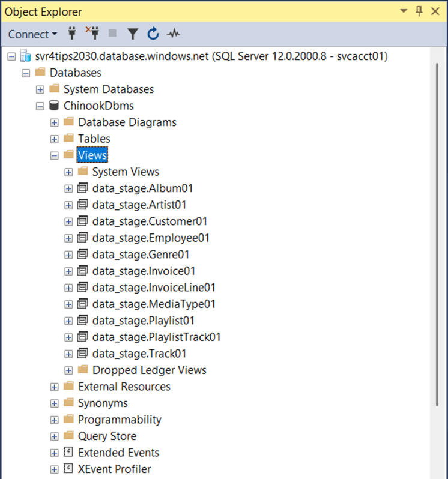Expand the data_stage.Album01 view
This screenshot has width=448, height=479.
(x=68, y=189)
